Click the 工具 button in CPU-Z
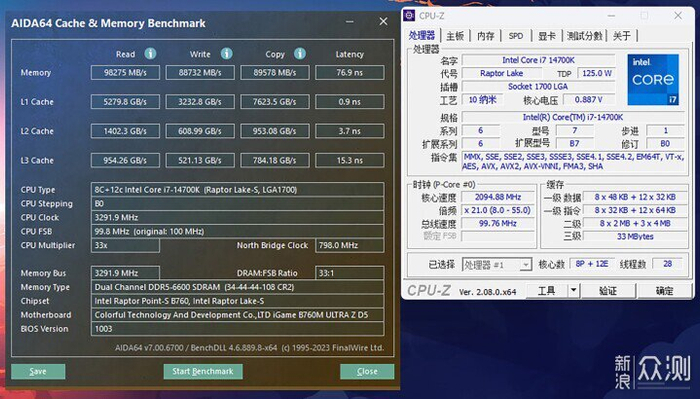 [546, 291]
